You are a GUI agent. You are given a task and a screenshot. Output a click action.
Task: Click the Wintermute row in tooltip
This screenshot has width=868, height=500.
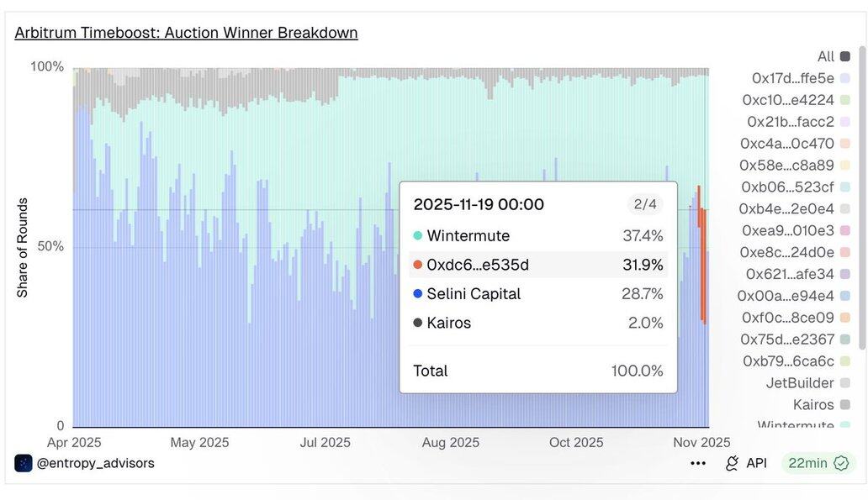point(538,236)
